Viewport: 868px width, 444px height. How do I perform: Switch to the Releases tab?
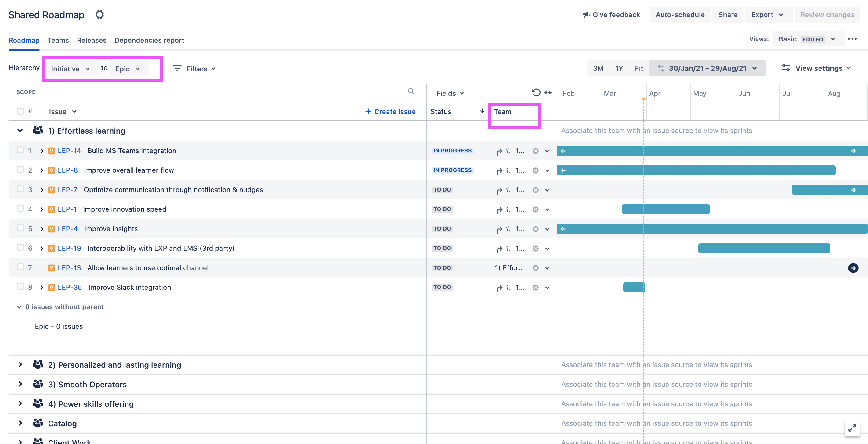tap(91, 40)
